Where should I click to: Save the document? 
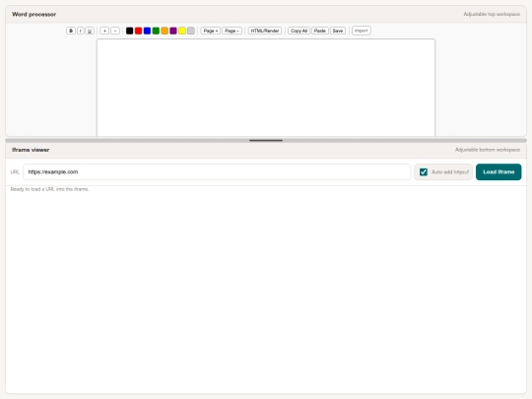pos(338,31)
